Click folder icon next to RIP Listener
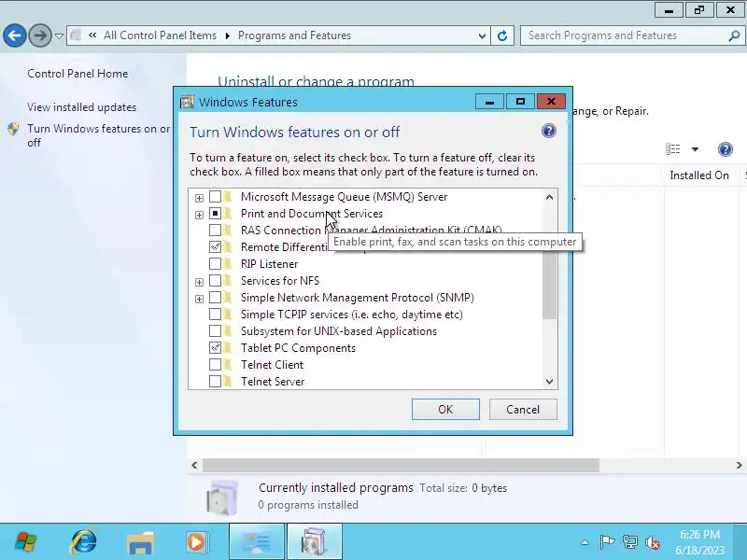The image size is (747, 560). click(228, 264)
